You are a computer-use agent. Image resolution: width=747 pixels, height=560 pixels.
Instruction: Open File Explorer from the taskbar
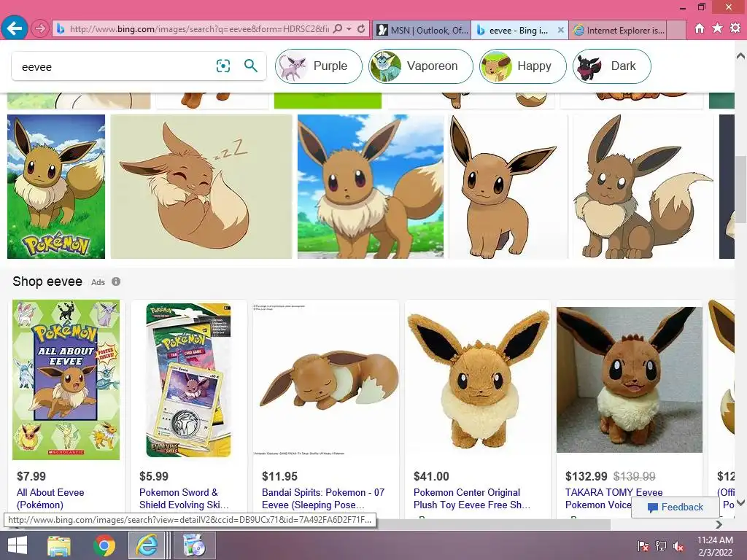59,545
